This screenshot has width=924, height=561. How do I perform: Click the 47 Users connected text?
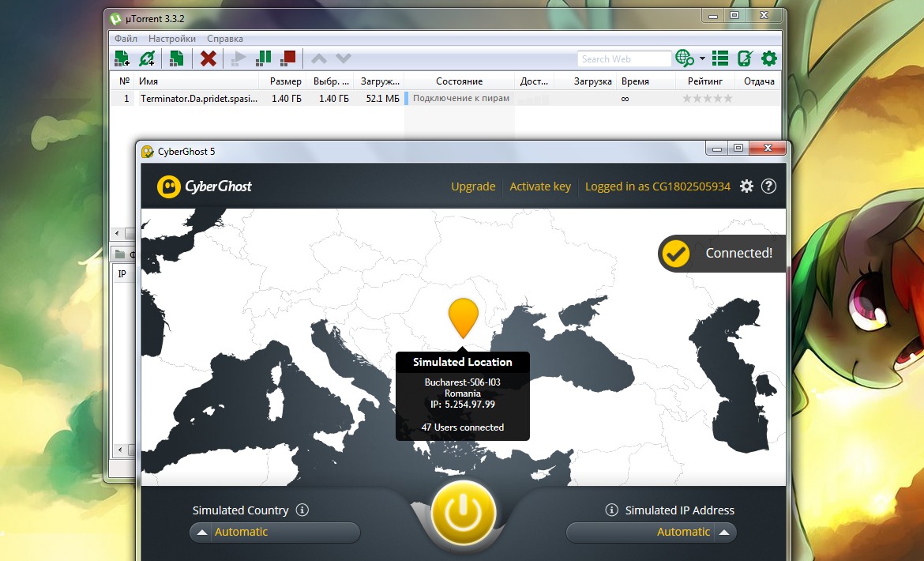click(463, 427)
